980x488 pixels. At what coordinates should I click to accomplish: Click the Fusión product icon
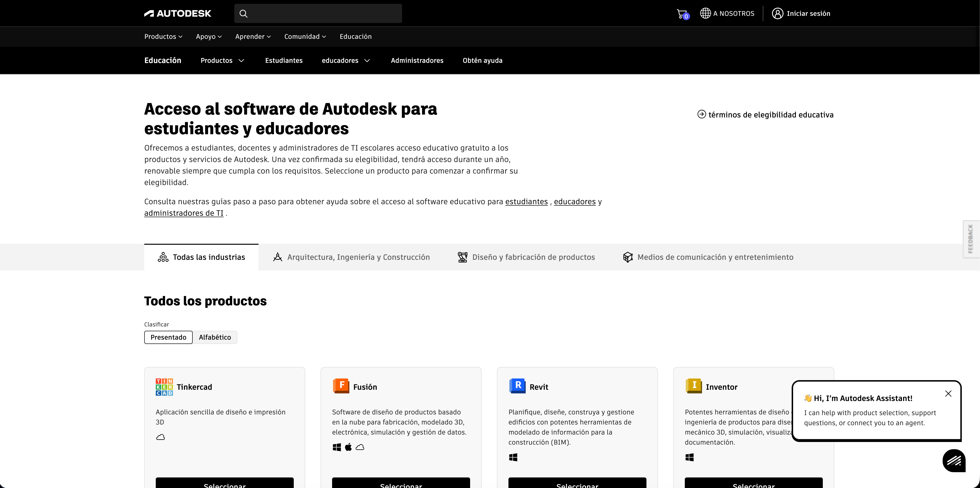(341, 386)
